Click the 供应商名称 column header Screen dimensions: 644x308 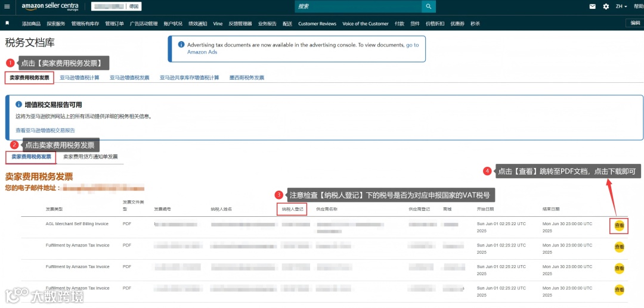pyautogui.click(x=327, y=209)
